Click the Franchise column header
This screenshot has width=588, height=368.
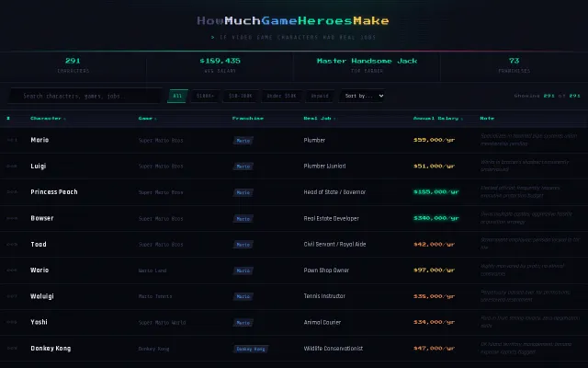247,119
